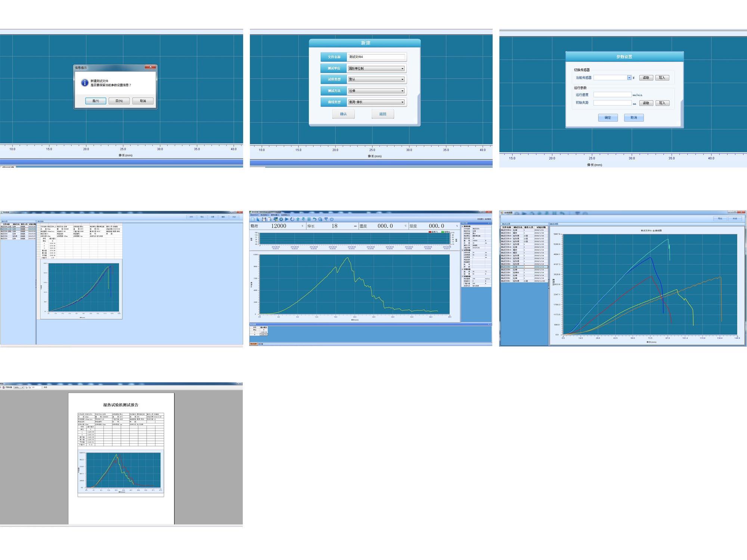This screenshot has width=747, height=560.
Task: Click the blue info icon in 信息提示 dialog
Action: pos(85,83)
